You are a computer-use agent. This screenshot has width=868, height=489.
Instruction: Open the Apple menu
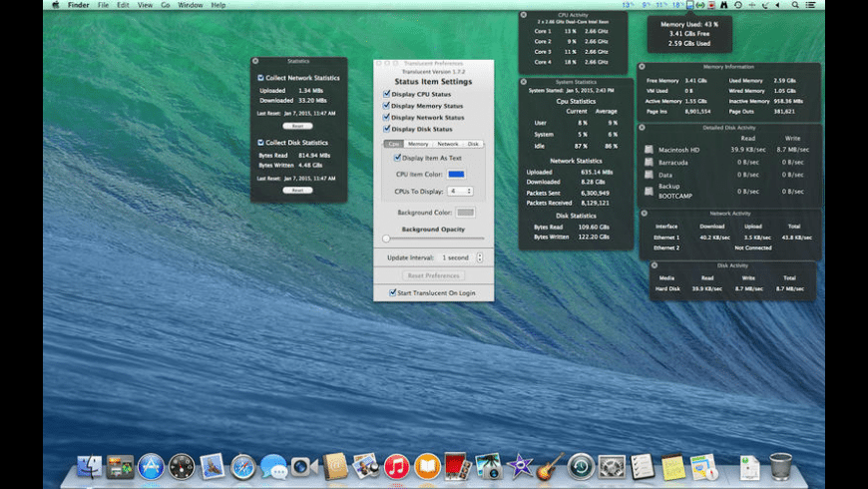[x=55, y=4]
